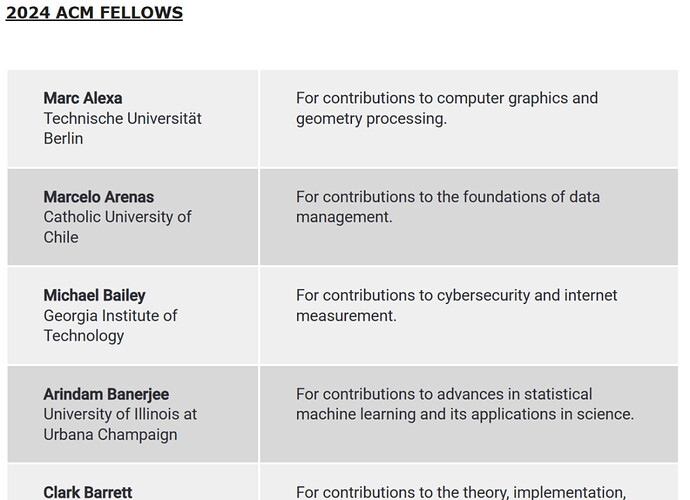Click the name Arindam Banerjee
This screenshot has height=500, width=690.
tap(106, 394)
